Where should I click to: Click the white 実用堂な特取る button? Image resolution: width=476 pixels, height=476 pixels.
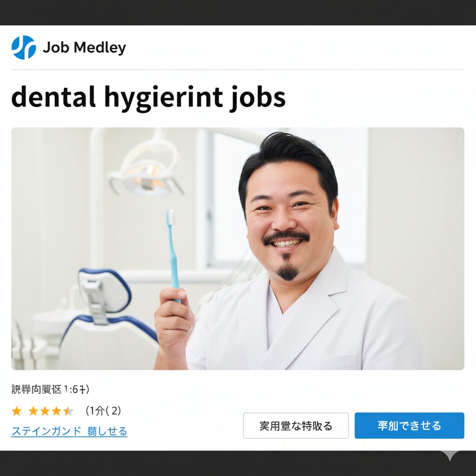coord(296,426)
